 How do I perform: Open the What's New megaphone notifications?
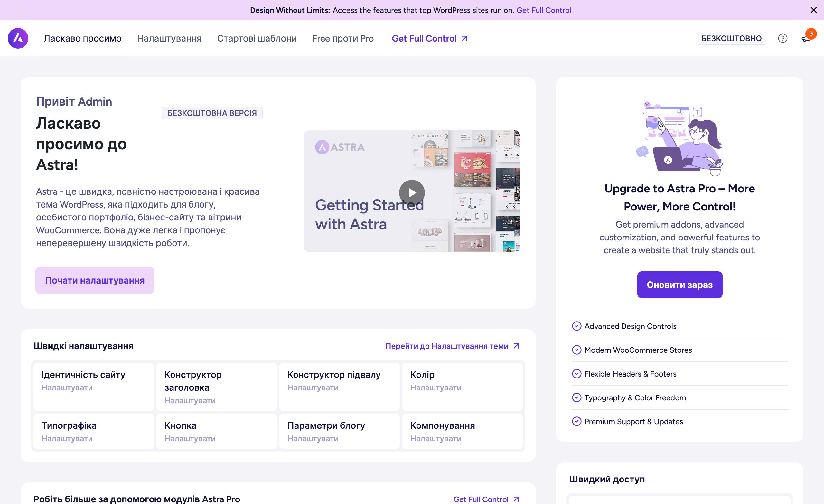(x=806, y=39)
